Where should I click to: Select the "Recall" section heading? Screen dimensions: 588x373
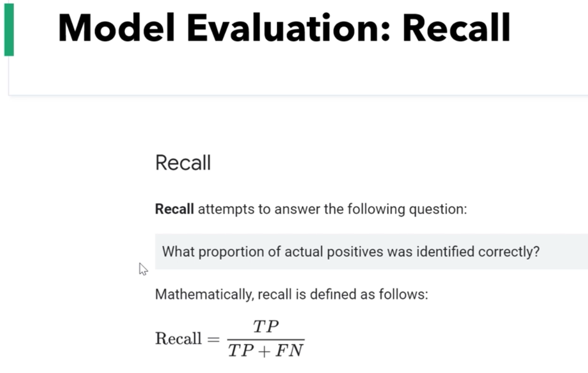coord(183,163)
